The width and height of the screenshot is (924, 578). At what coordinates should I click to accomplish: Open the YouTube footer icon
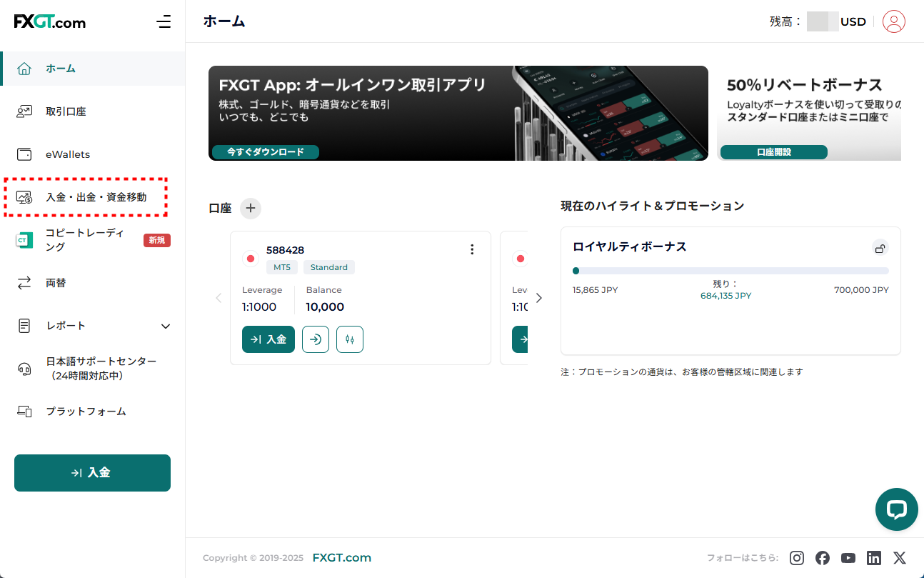pos(848,558)
